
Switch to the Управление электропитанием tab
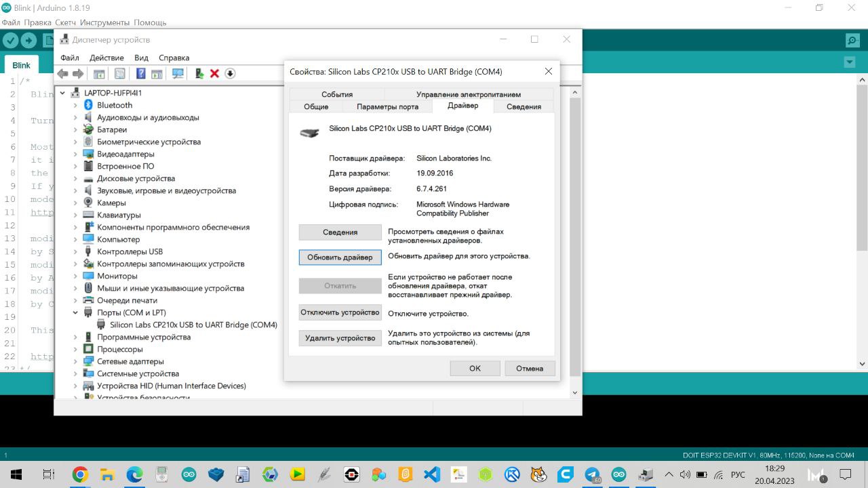[469, 94]
